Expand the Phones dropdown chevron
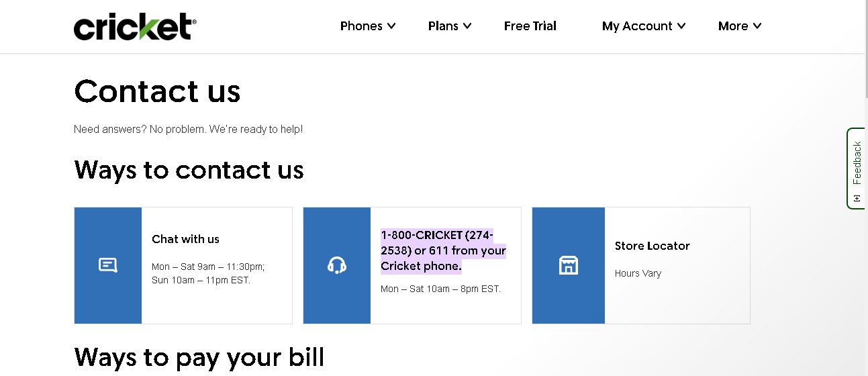 (x=391, y=26)
